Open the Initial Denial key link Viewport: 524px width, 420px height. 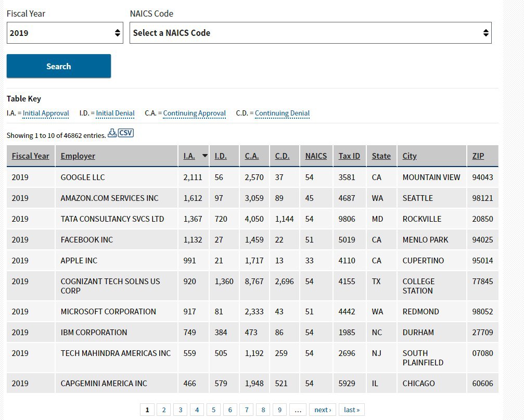point(116,113)
